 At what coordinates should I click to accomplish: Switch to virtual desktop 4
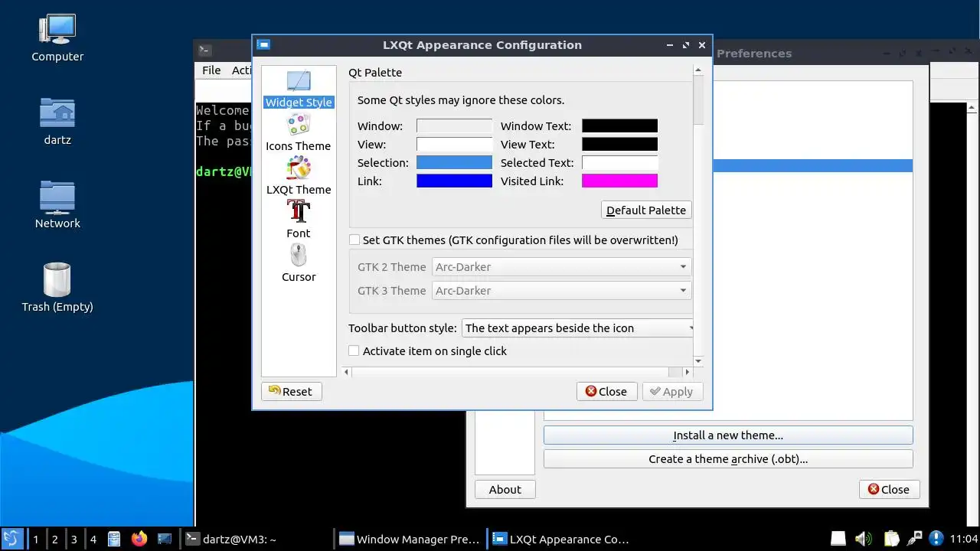(93, 539)
